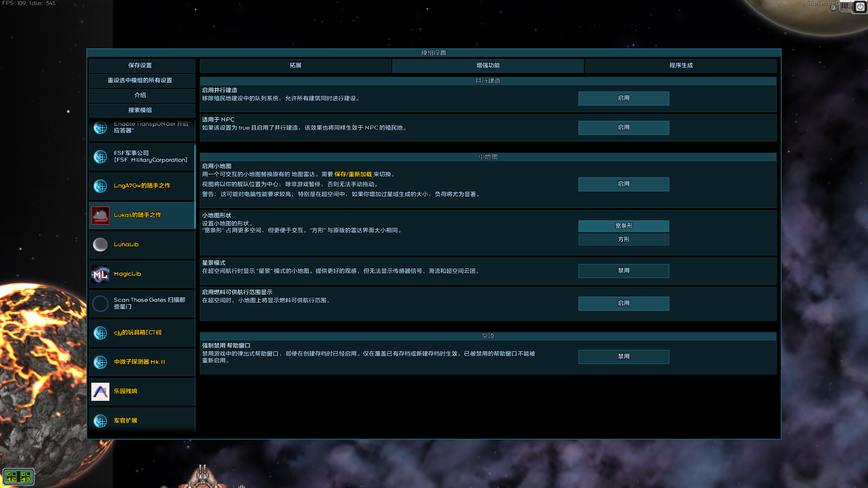Image resolution: width=868 pixels, height=488 pixels.
Task: Select 方形 minimap shape
Action: 623,239
